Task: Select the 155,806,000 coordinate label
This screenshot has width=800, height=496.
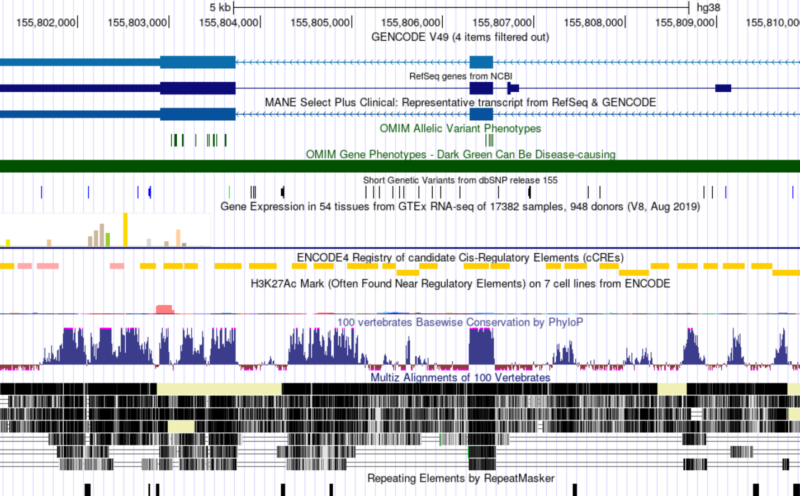Action: click(x=411, y=23)
